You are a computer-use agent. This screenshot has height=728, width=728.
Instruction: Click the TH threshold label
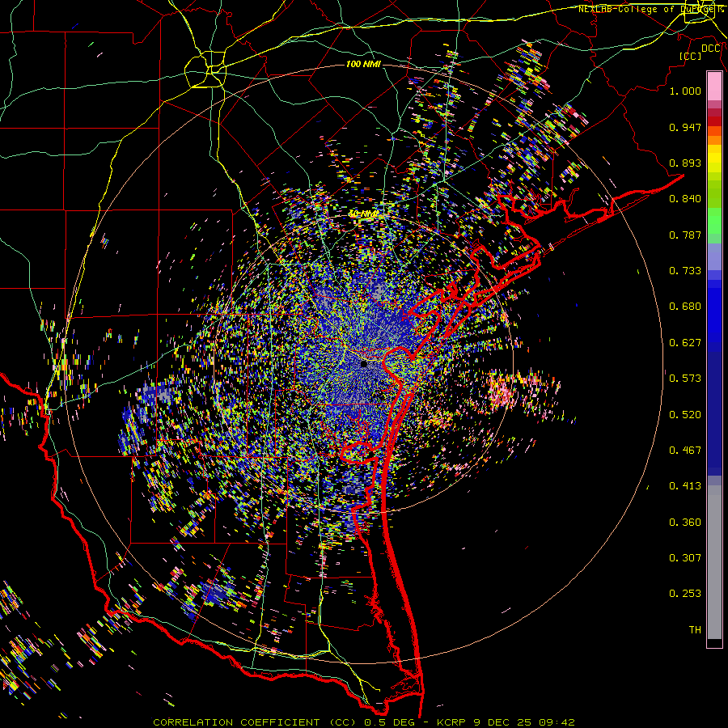coord(695,630)
